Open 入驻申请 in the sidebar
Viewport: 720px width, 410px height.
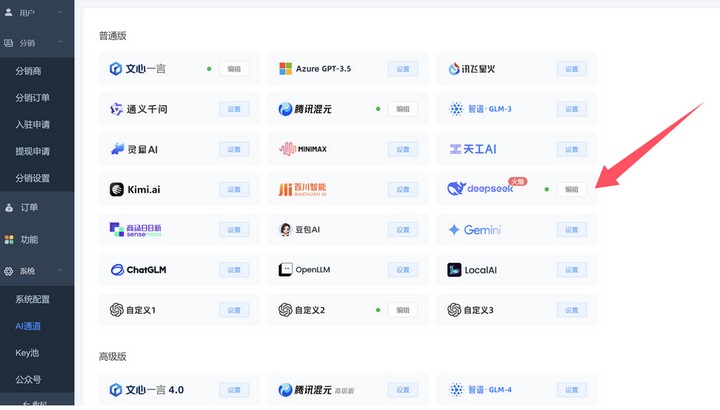(x=33, y=124)
